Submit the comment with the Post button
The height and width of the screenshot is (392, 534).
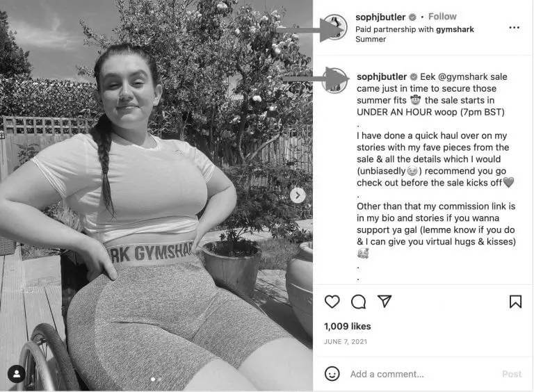coord(512,375)
